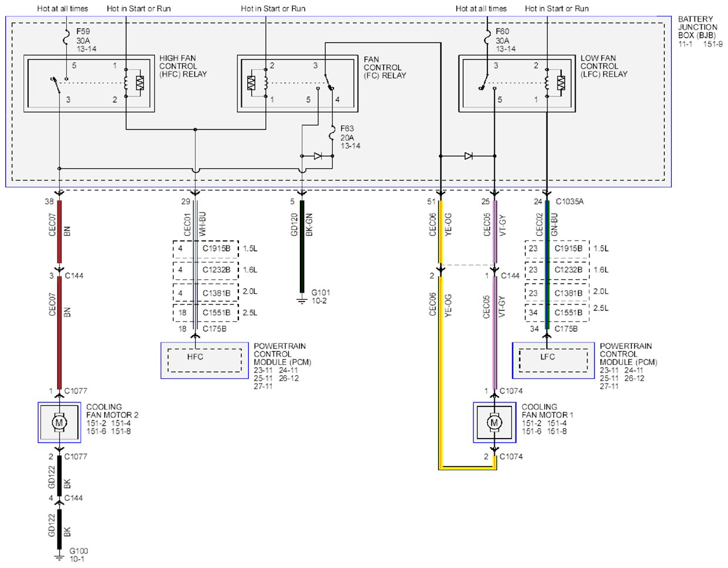The width and height of the screenshot is (728, 568).
Task: Open the LFC Powertrain Control Module box
Action: click(x=553, y=361)
